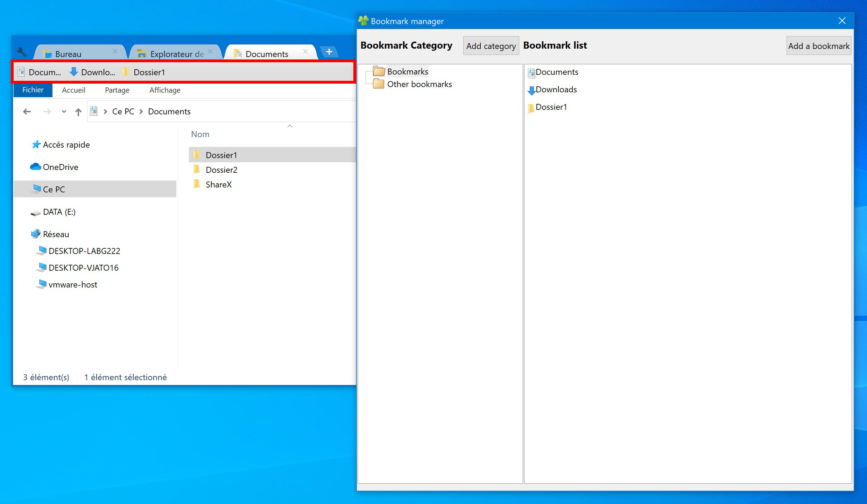This screenshot has width=867, height=504.
Task: Go back with the back arrow
Action: click(27, 112)
